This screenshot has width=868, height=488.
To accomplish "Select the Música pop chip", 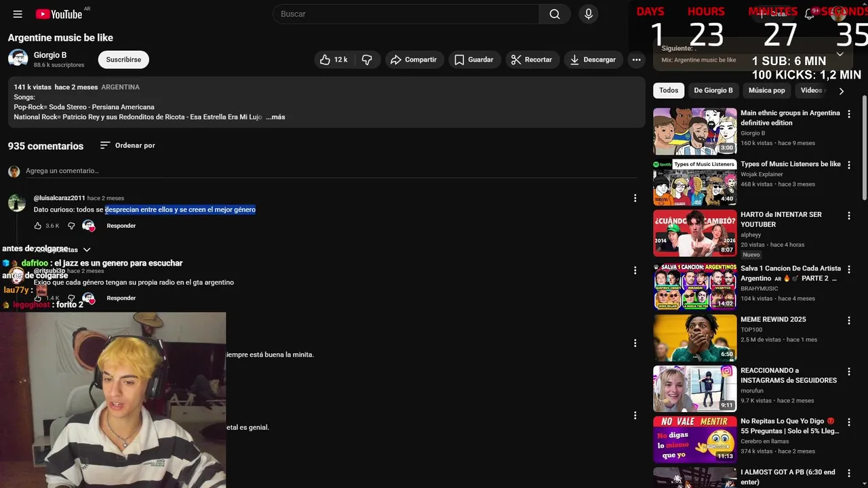I will point(767,90).
